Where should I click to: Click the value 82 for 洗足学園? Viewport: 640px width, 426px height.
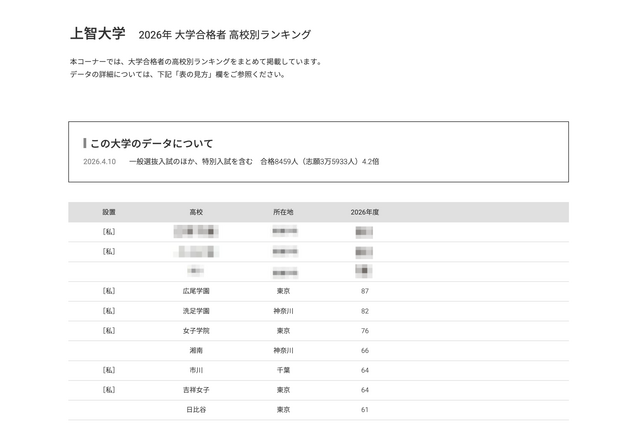(364, 311)
